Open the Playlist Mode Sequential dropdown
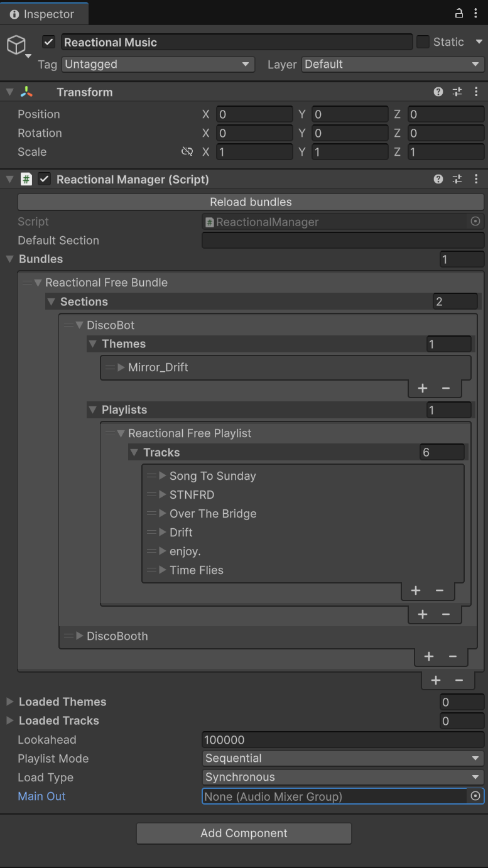Screen dimensions: 488x868 pos(342,758)
